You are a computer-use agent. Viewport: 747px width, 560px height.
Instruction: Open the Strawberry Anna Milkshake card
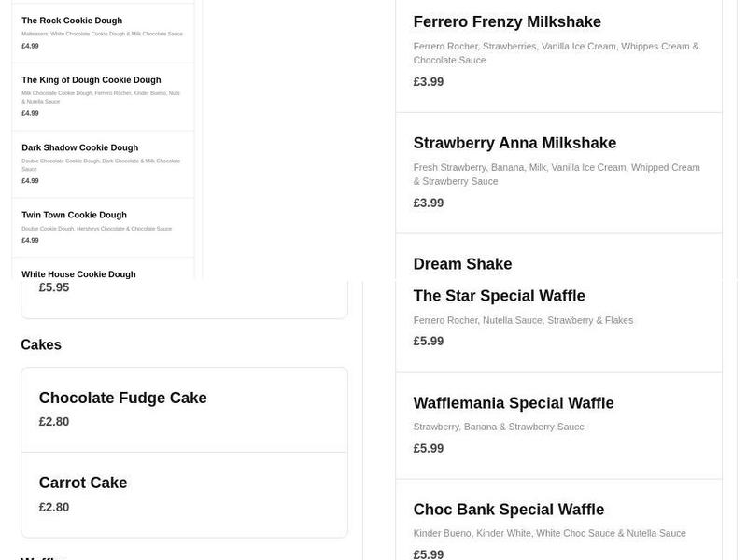click(x=514, y=142)
